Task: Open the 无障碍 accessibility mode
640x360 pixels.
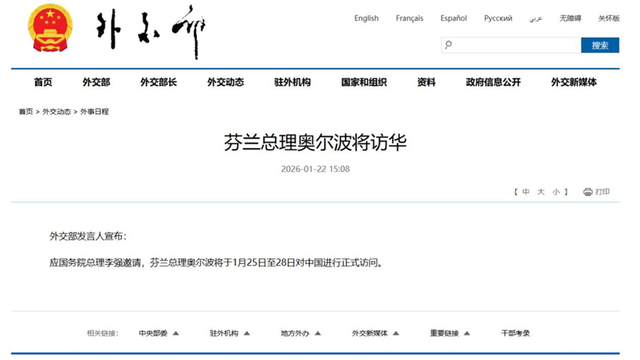Action: click(570, 18)
